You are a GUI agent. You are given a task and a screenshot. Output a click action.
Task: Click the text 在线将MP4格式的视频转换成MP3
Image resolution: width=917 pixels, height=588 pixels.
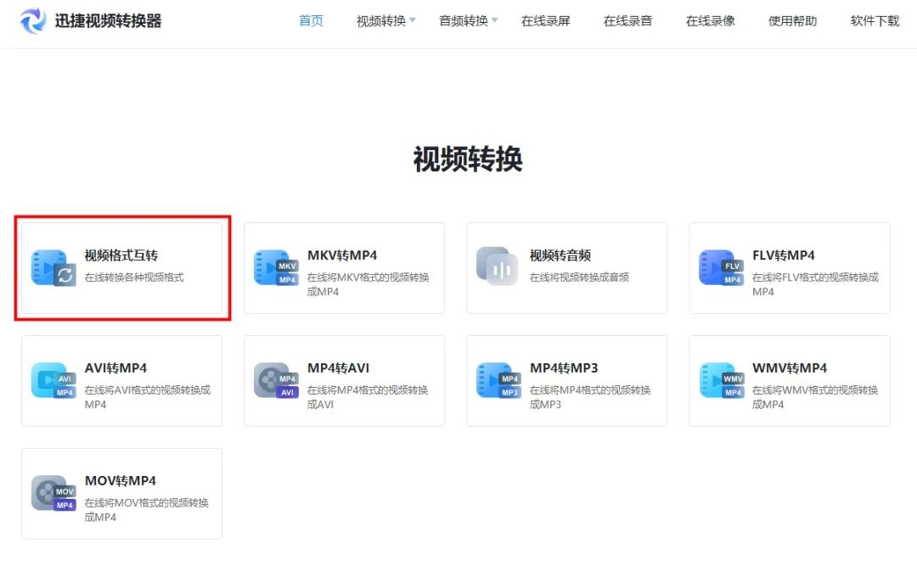[590, 397]
